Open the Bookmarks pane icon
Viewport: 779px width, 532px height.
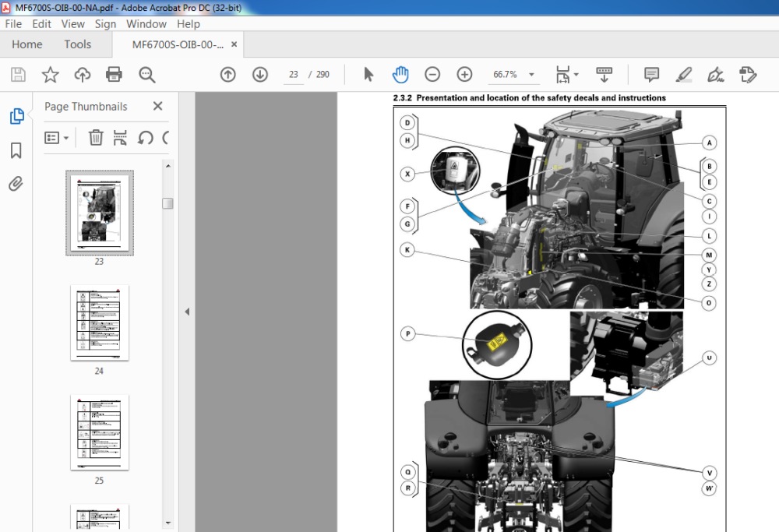click(16, 150)
